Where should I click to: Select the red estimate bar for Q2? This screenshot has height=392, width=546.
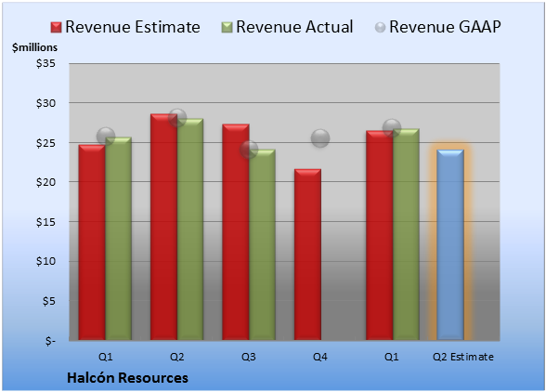tap(163, 227)
